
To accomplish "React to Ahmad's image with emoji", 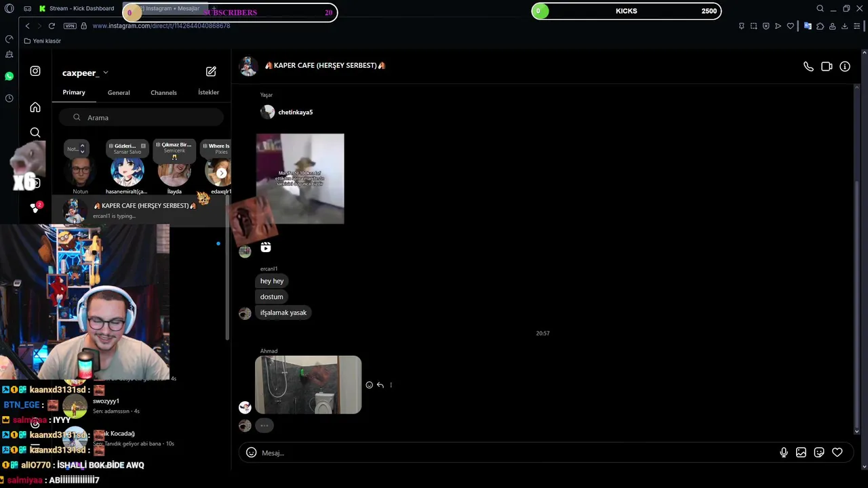I will pos(369,385).
